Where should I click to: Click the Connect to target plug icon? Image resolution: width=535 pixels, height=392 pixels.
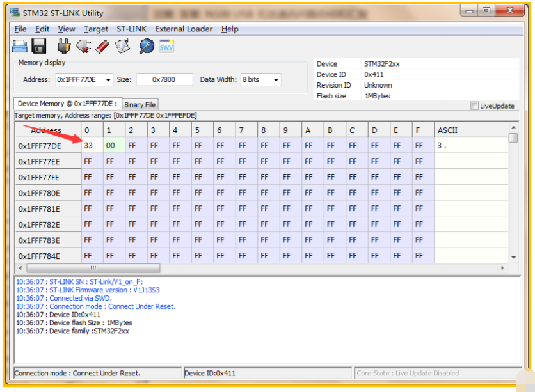coord(64,46)
